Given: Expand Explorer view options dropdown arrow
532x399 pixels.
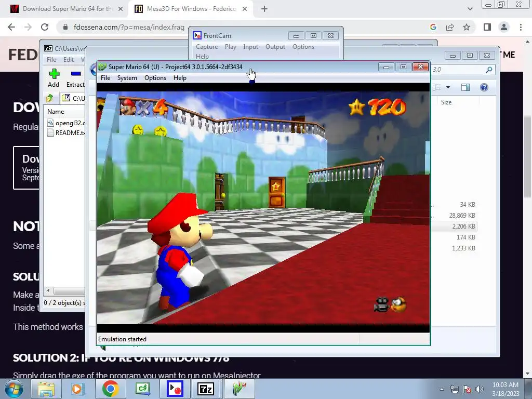Looking at the screenshot, I should point(448,87).
